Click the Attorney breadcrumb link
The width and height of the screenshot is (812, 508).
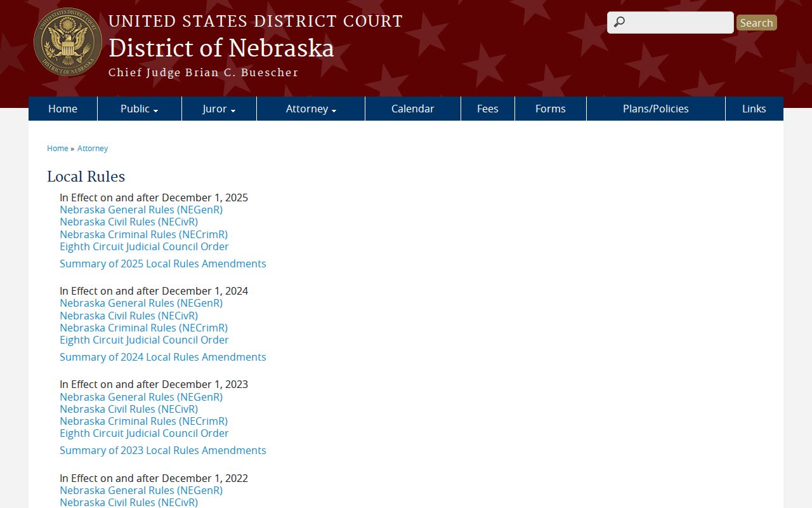93,148
